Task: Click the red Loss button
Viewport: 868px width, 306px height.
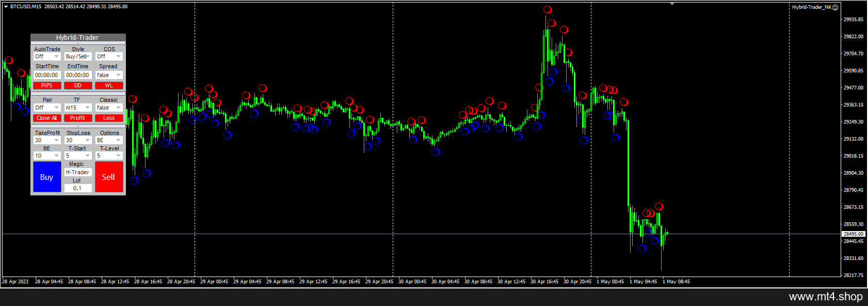Action: coord(109,118)
